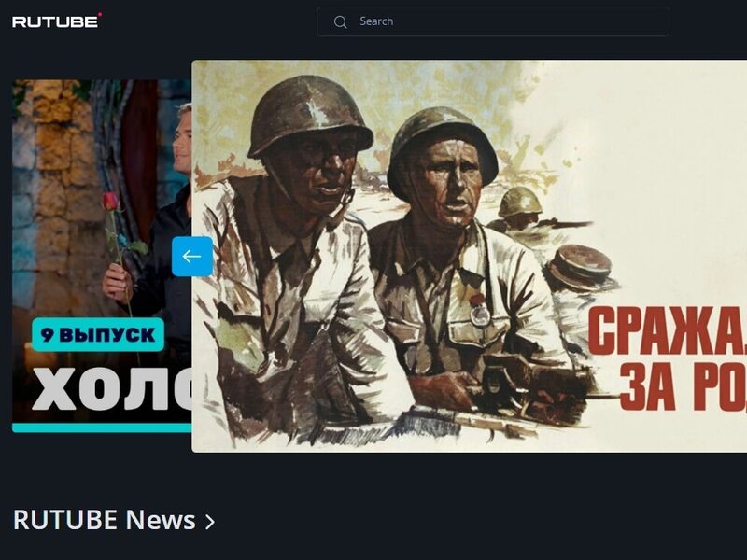Click the cyan bar beneath left banner
Viewport: 747px width, 560px height.
(x=102, y=427)
